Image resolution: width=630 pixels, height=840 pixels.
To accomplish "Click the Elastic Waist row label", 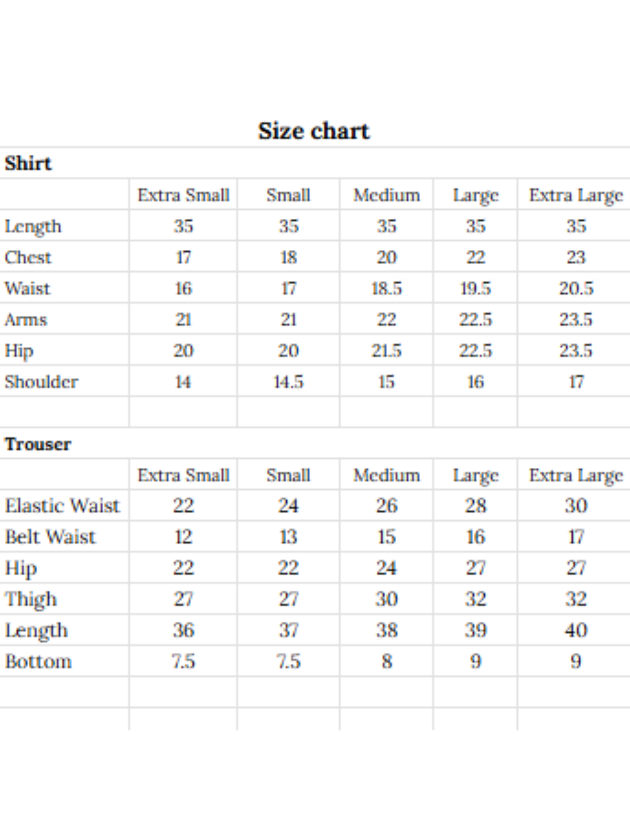I will 62,506.
